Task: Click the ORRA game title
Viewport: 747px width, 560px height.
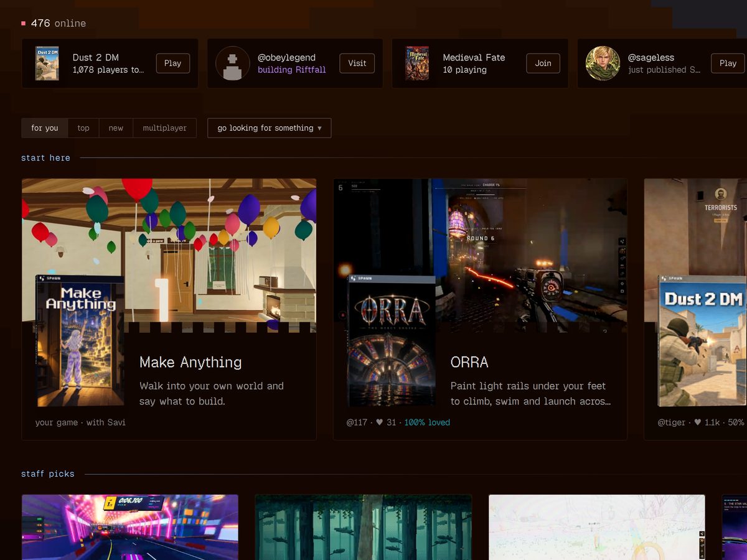Action: click(469, 362)
